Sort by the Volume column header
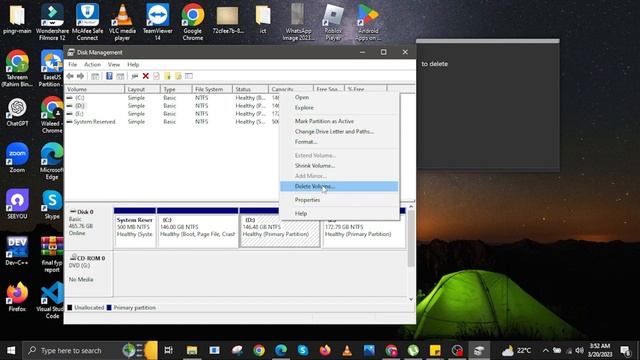 (94, 89)
